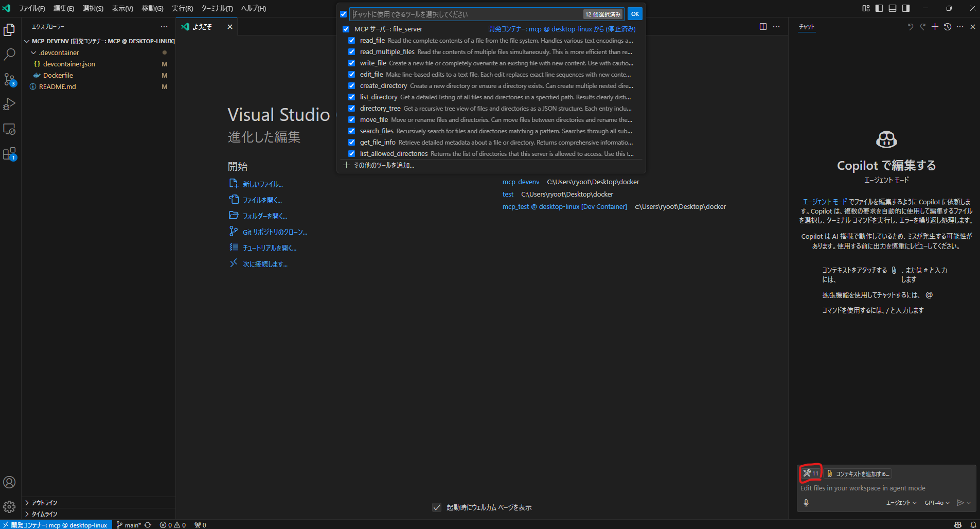Open Run and Debug view icon
980x529 pixels.
pyautogui.click(x=9, y=104)
